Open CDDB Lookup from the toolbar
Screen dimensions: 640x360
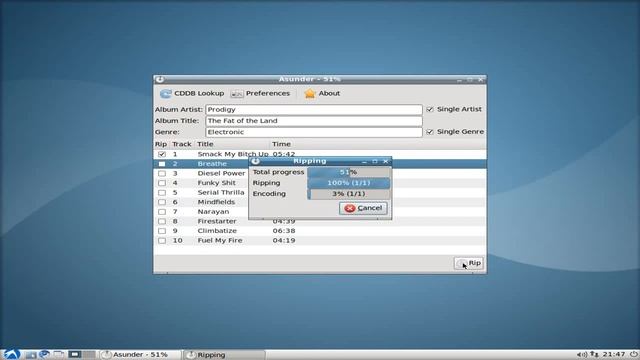(x=192, y=93)
